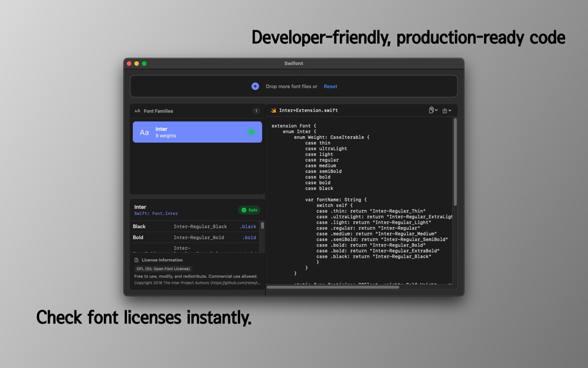Click the 'Drop more font files or' text
The image size is (588, 368).
pos(292,86)
